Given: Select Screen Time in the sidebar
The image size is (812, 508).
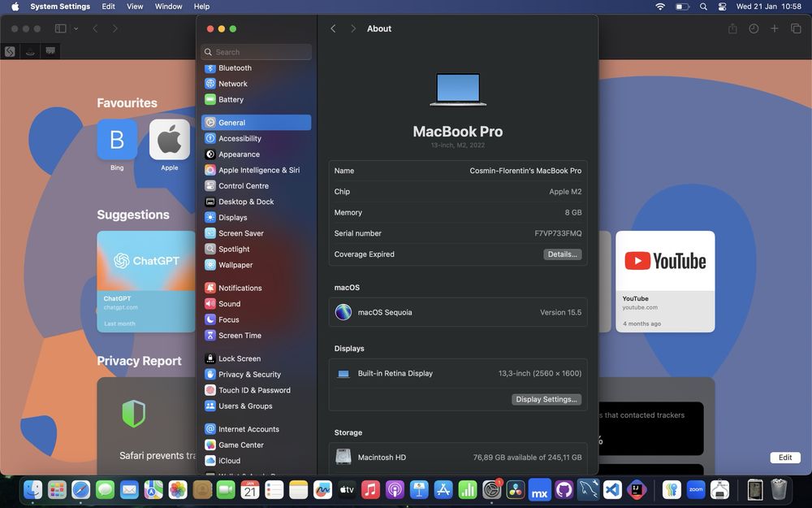Looking at the screenshot, I should click(256, 336).
